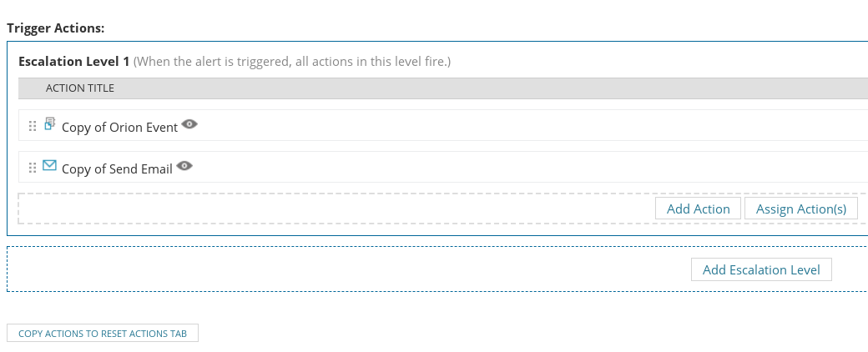Click the Orion Event action type icon
868x352 pixels.
50,123
